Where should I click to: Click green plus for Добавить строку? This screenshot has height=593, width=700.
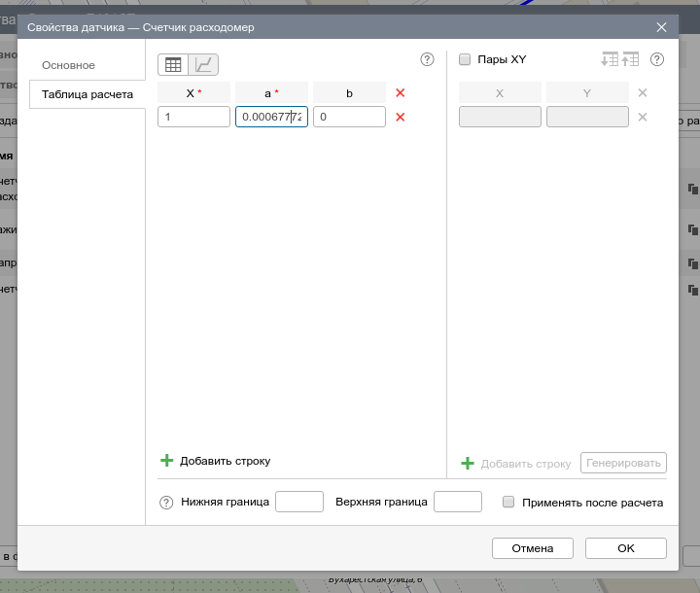(x=166, y=461)
